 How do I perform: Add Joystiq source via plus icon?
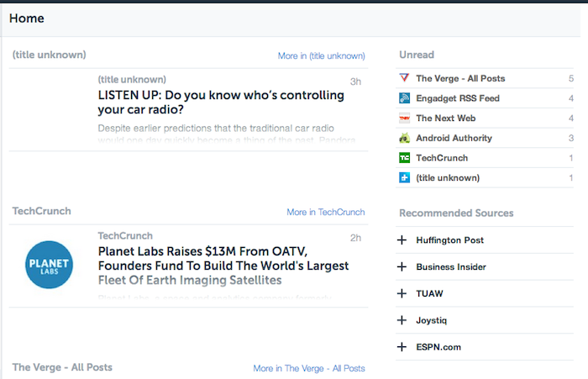coord(402,320)
